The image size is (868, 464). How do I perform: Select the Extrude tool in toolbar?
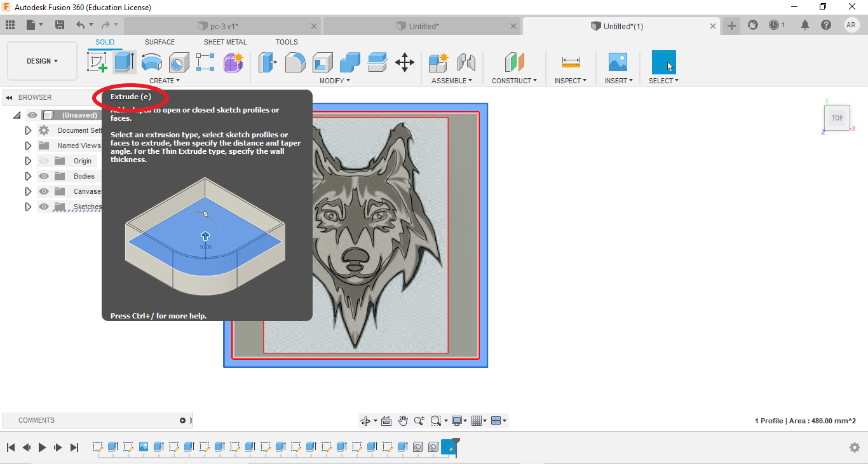click(x=124, y=62)
